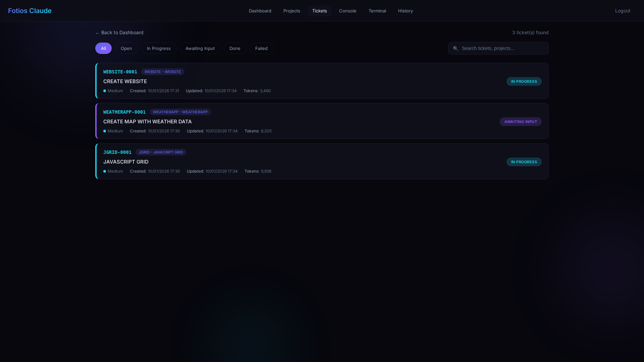Open CREATE MAP WITH WEATHER DATA title
This screenshot has width=644, height=362.
coord(148,122)
